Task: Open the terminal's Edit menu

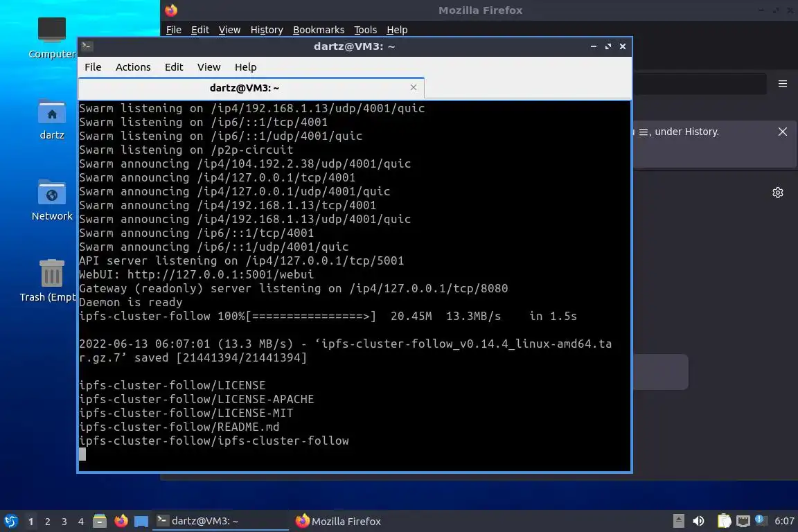Action: [x=174, y=67]
